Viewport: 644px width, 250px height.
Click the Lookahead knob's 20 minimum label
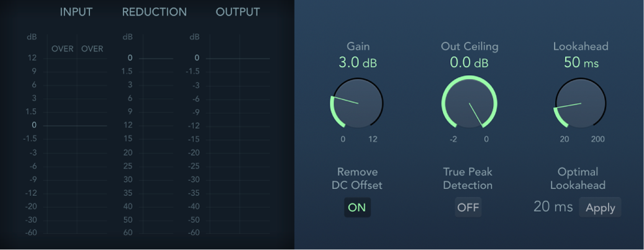coord(565,139)
